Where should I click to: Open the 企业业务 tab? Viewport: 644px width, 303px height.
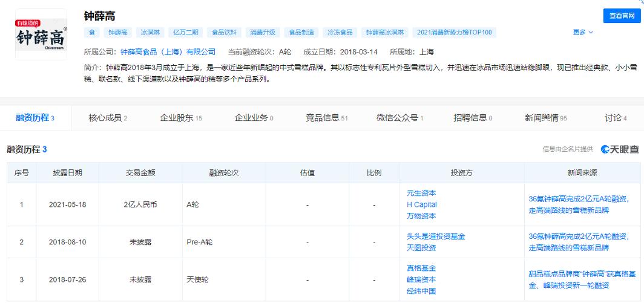(254, 119)
